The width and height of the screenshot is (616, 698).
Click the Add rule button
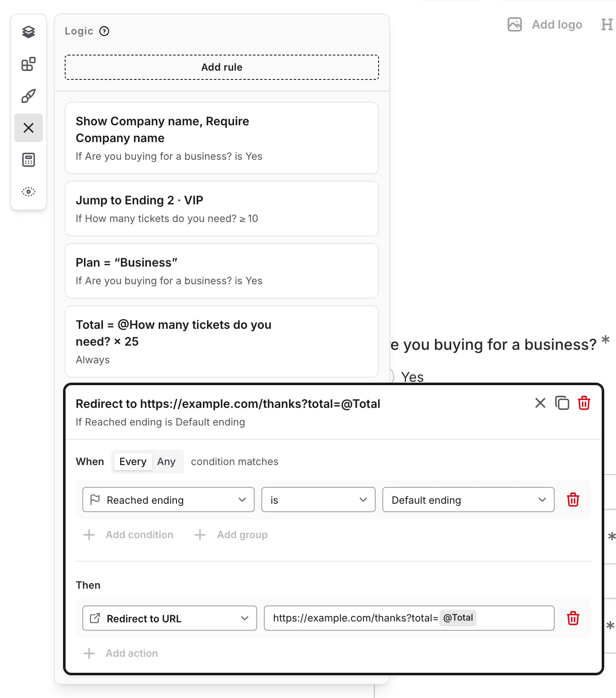pyautogui.click(x=222, y=67)
